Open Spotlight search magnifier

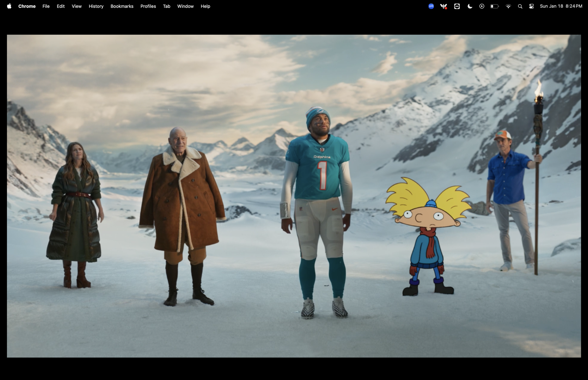point(520,6)
